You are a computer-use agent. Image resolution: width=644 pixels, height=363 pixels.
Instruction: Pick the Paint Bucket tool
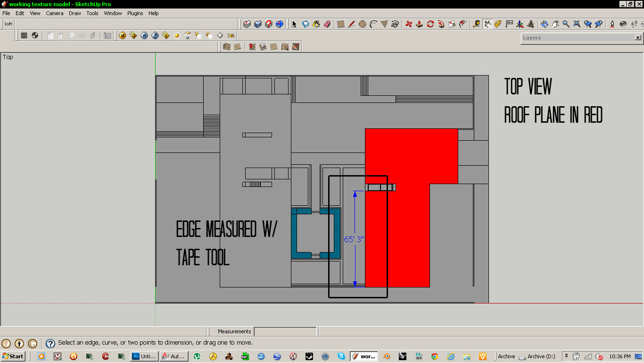tap(316, 24)
